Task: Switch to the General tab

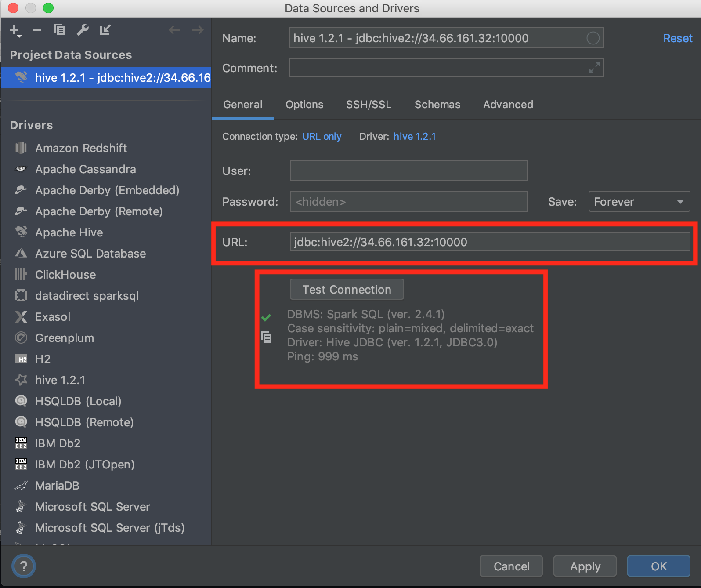Action: (243, 105)
